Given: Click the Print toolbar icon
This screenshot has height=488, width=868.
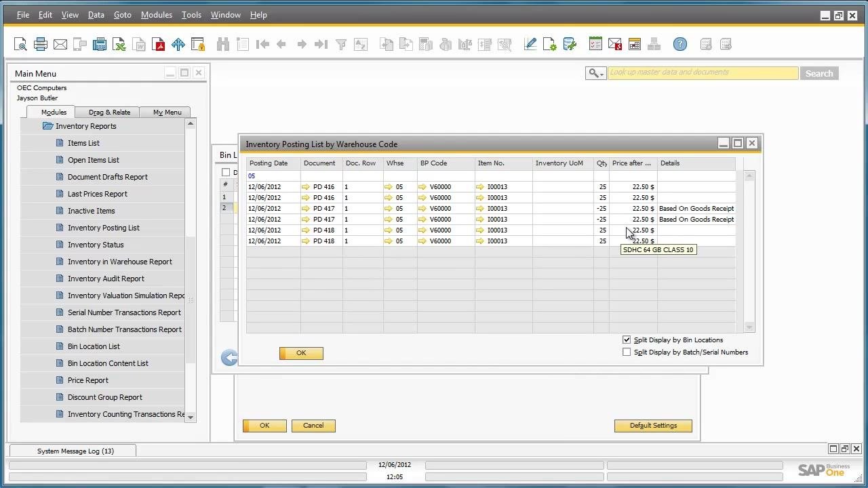Looking at the screenshot, I should click(41, 45).
